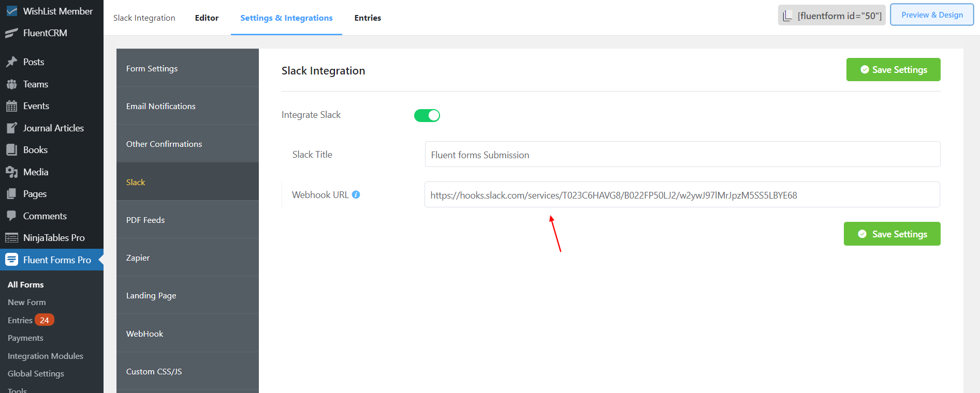Click the Books icon in sidebar
The height and width of the screenshot is (393, 980).
click(11, 150)
